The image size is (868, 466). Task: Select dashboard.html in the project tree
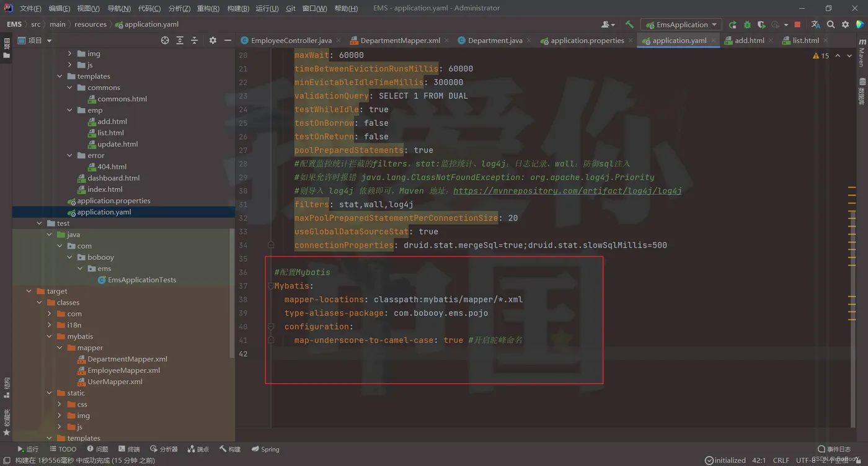[113, 178]
